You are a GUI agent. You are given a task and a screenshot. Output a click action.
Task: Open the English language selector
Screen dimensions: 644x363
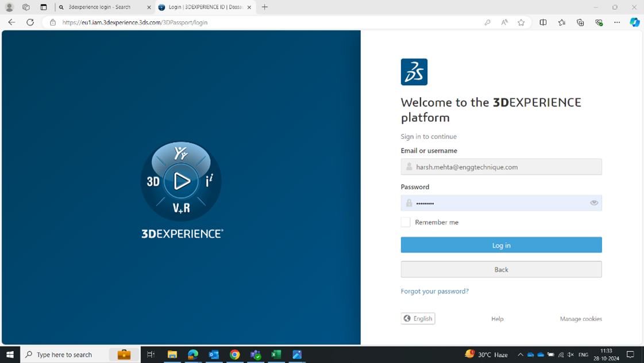[x=418, y=318]
